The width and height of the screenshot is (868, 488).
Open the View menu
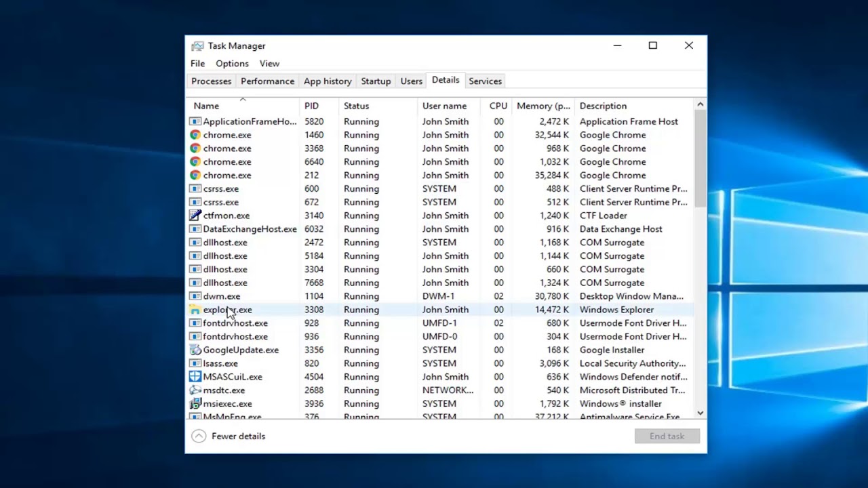[x=269, y=64]
